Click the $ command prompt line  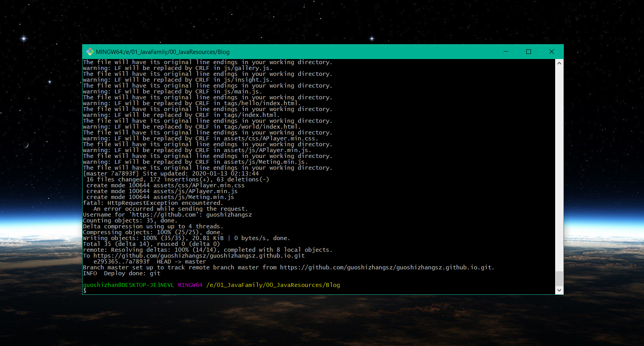(85, 291)
